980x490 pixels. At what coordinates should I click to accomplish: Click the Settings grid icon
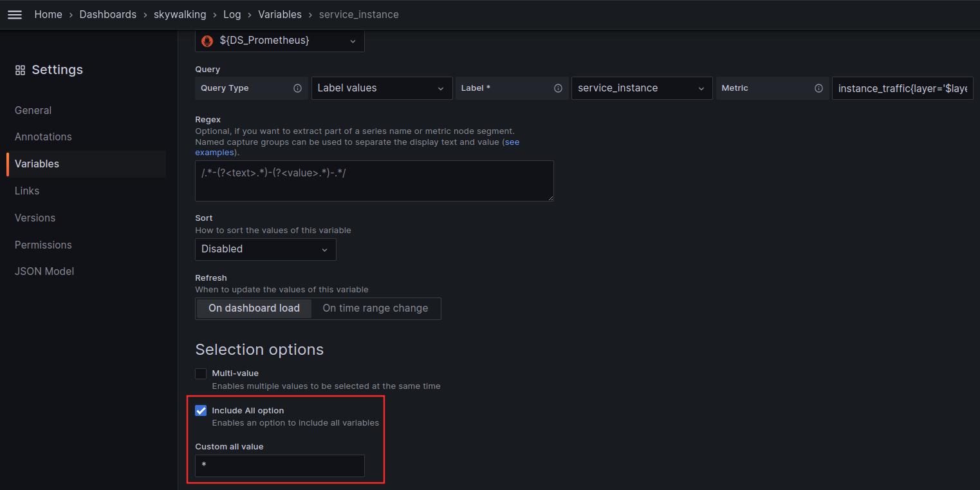pos(20,70)
